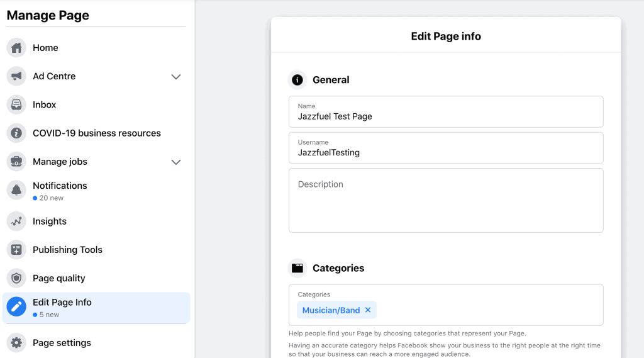Click the COVID-19 info circle icon
This screenshot has width=644, height=358.
pyautogui.click(x=16, y=133)
